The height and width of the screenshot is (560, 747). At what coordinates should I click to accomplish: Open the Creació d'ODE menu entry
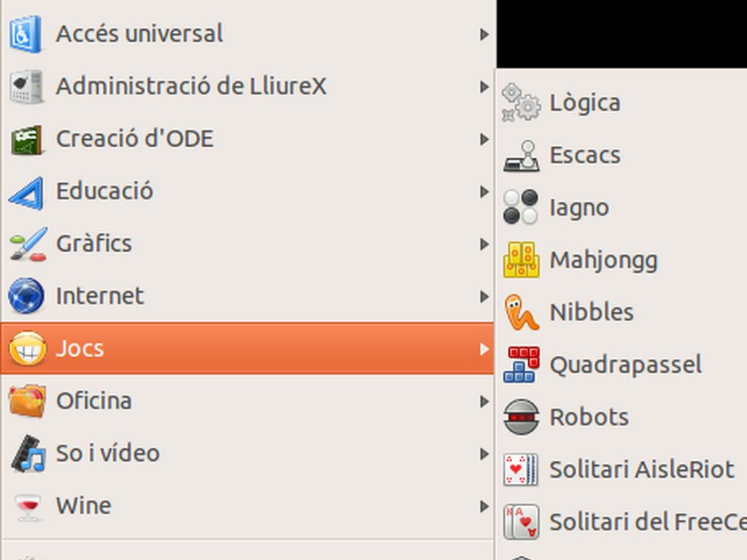[247, 139]
